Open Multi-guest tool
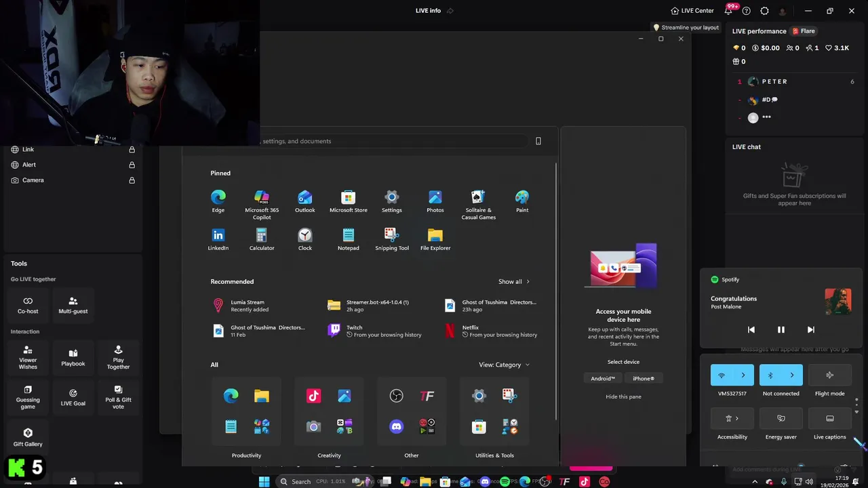The image size is (868, 488). [x=73, y=305]
